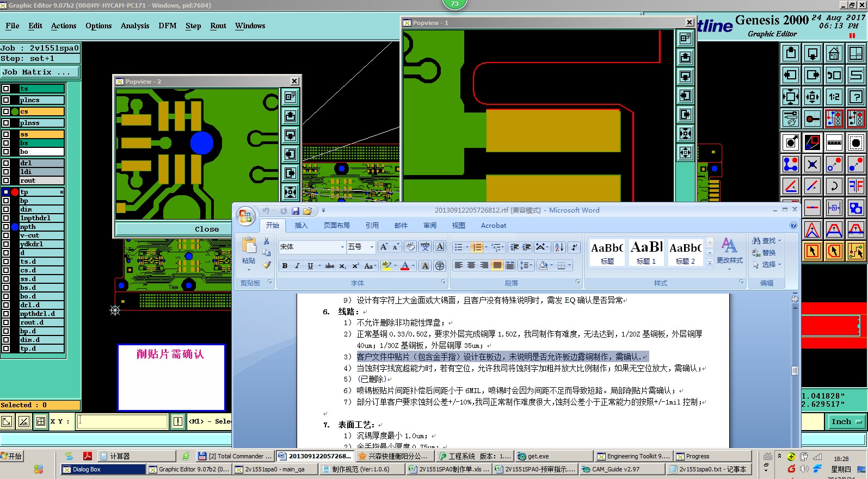Open the bullets list dropdown arrow in Word

coord(467,247)
